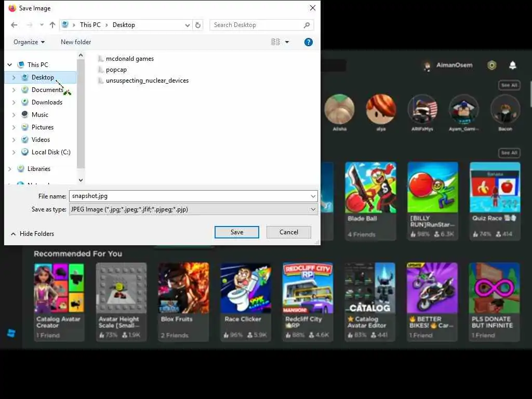Click the Save button
Viewport: 532px width, 399px height.
point(237,232)
